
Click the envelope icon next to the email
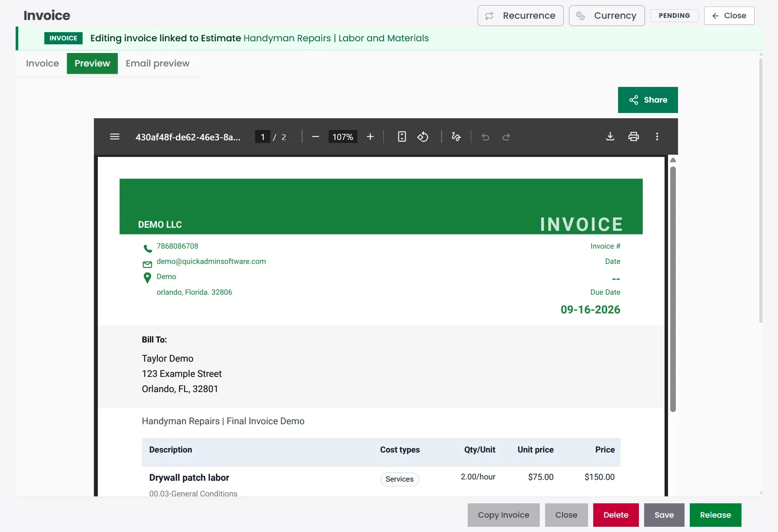pos(147,264)
